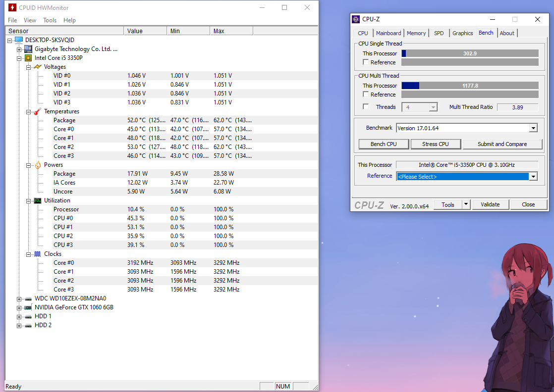The height and width of the screenshot is (392, 554).
Task: Click the Powers flame icon
Action: 38,165
